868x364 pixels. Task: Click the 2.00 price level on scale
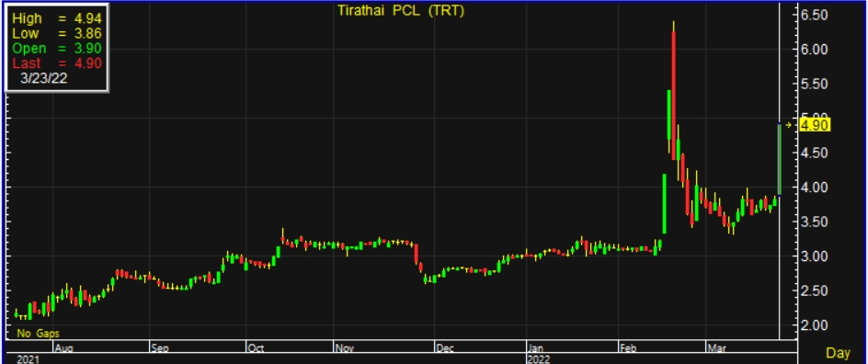click(x=814, y=324)
